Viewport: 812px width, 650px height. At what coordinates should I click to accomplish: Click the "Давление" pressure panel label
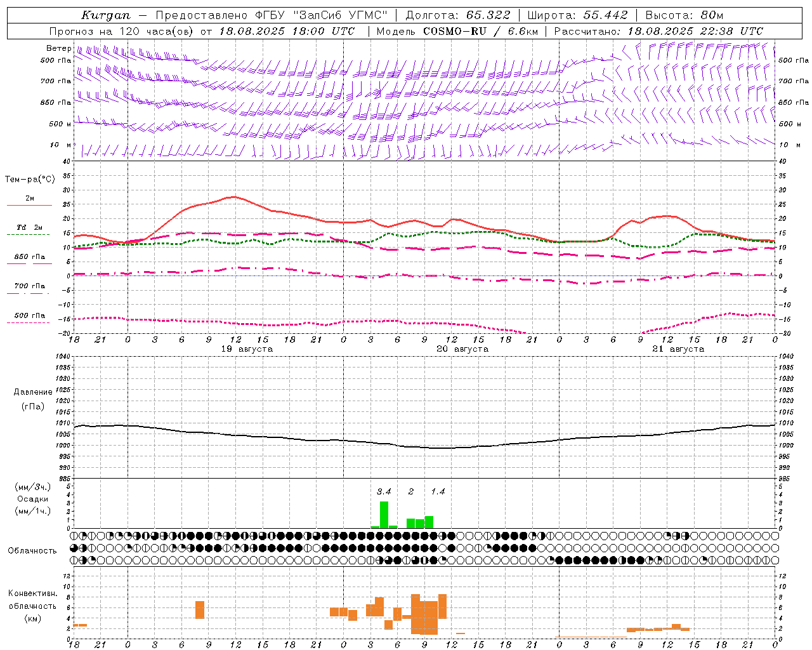[x=33, y=392]
